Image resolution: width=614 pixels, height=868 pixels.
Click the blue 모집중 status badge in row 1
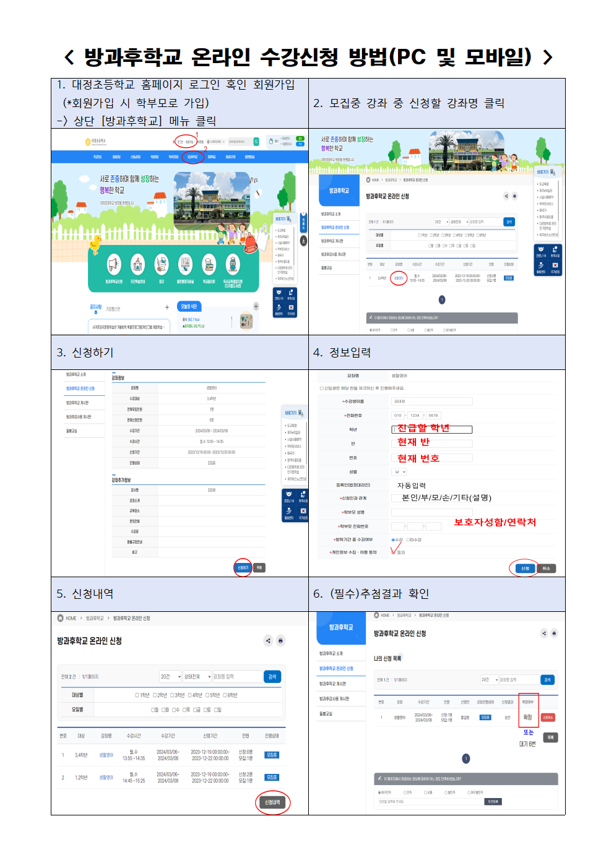click(272, 755)
